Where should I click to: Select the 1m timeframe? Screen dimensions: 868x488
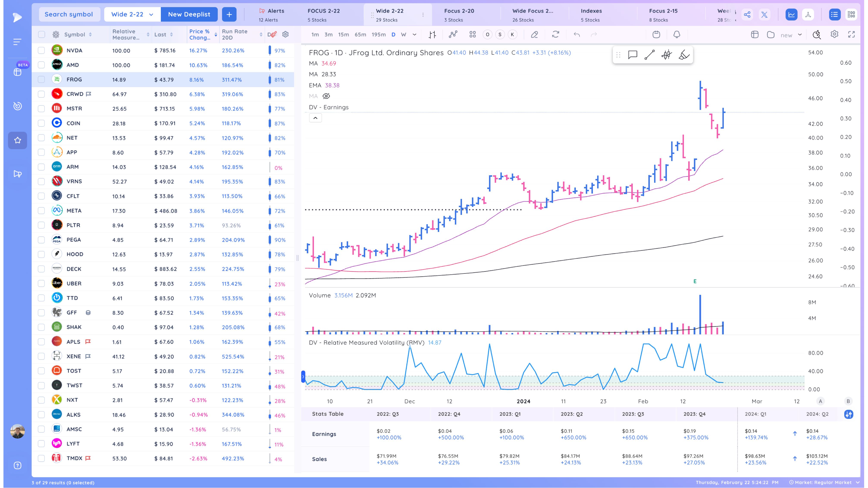pyautogui.click(x=315, y=35)
